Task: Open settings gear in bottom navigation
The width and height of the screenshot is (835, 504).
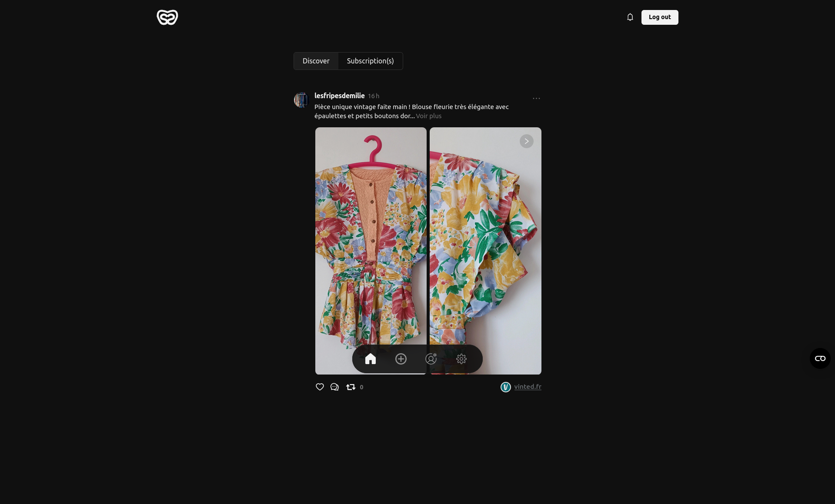Action: click(461, 359)
